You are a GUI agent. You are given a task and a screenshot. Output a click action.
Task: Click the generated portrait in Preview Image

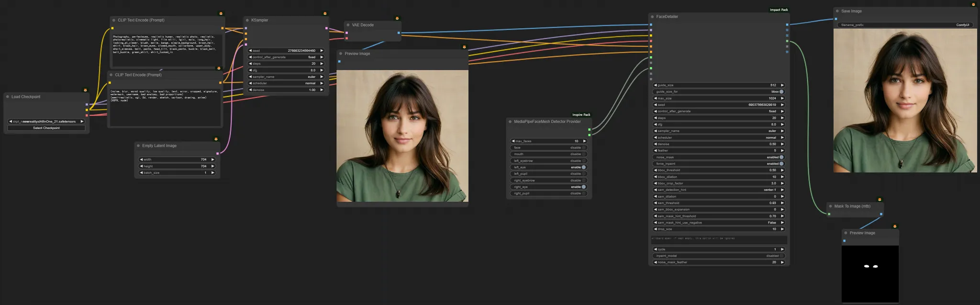pos(402,136)
